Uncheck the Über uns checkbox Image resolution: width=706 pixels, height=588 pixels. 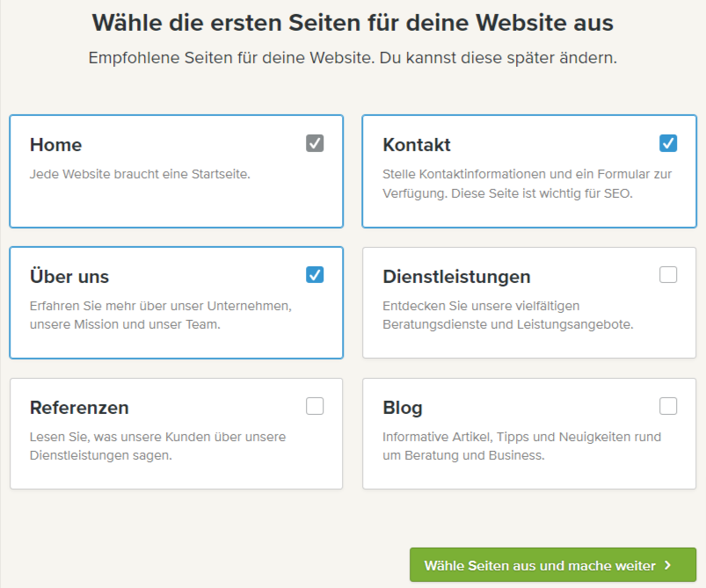[x=315, y=274]
